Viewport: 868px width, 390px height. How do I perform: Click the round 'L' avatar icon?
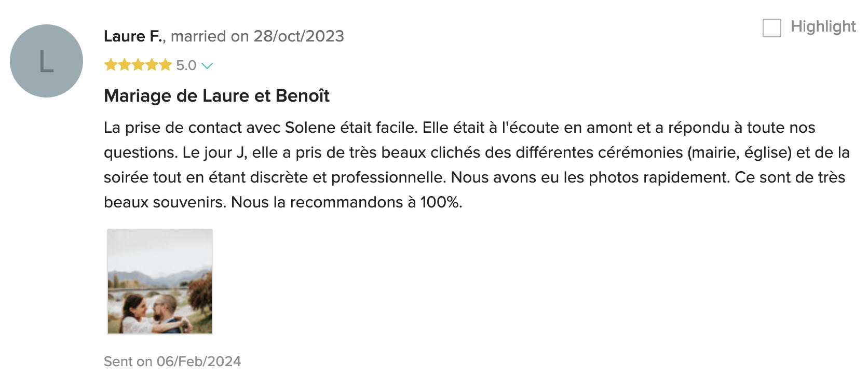[46, 61]
